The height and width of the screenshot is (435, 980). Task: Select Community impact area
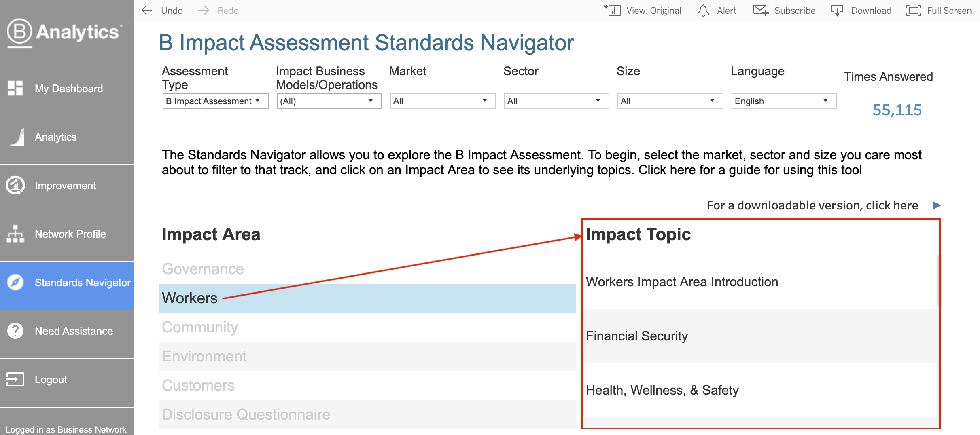click(367, 327)
